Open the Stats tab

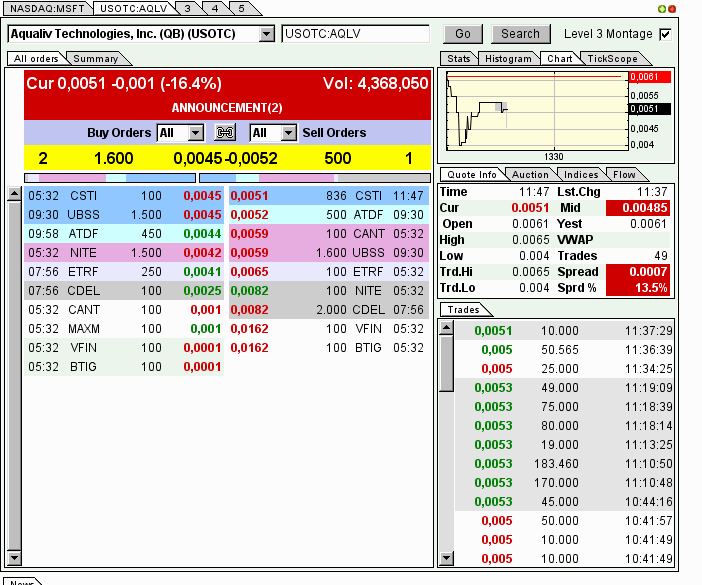[458, 59]
